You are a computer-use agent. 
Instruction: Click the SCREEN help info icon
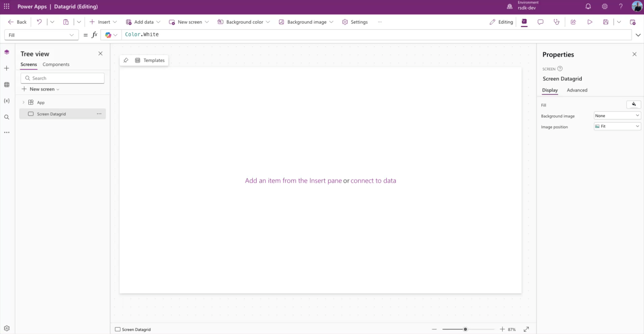tap(560, 69)
